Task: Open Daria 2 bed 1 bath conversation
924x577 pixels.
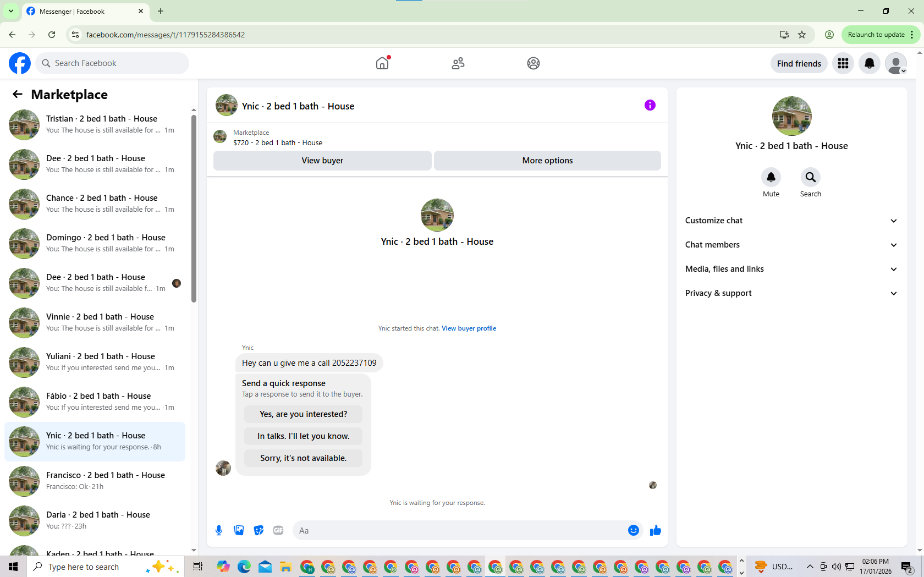Action: tap(95, 520)
